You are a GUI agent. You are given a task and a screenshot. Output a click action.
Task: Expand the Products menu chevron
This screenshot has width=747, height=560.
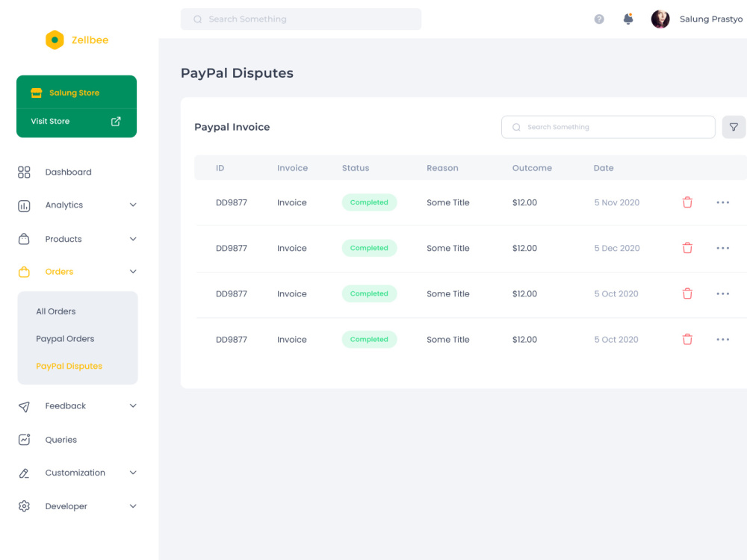pos(133,239)
